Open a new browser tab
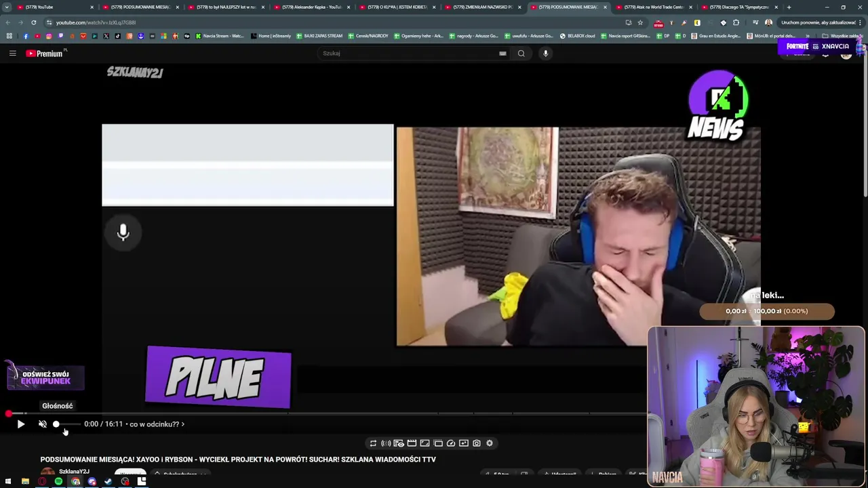 [789, 7]
